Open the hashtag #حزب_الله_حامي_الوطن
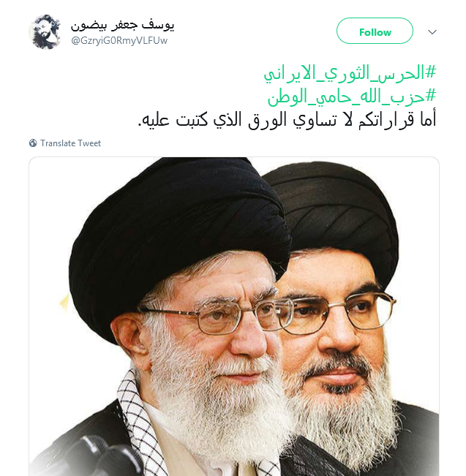This screenshot has height=476, width=466. [352, 97]
